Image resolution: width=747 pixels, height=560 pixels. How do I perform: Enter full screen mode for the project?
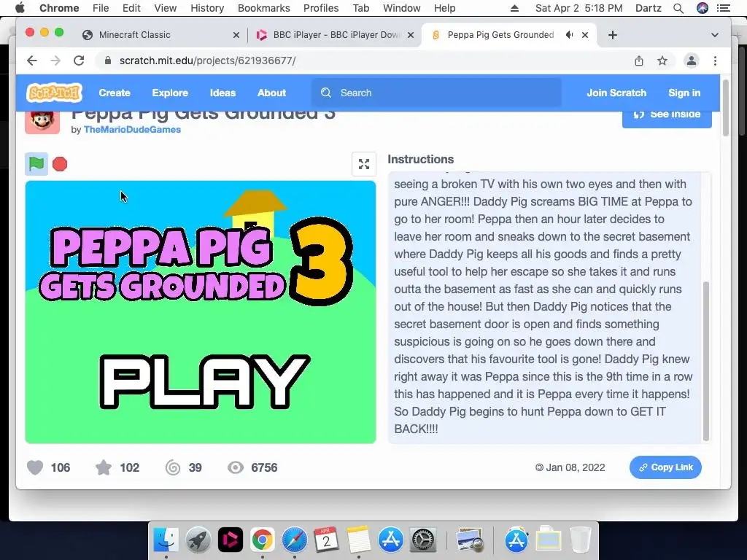tap(364, 164)
